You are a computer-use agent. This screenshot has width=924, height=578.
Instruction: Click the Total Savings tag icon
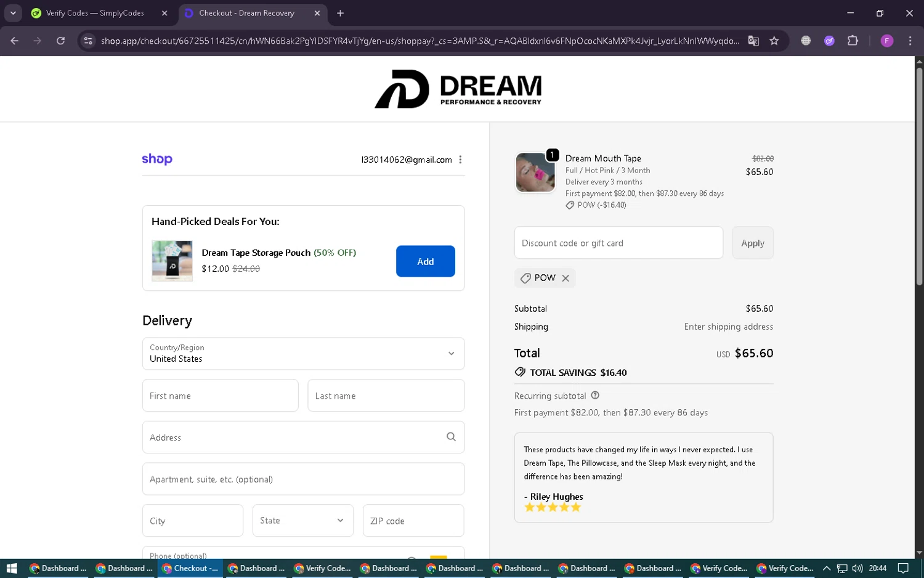click(x=520, y=372)
